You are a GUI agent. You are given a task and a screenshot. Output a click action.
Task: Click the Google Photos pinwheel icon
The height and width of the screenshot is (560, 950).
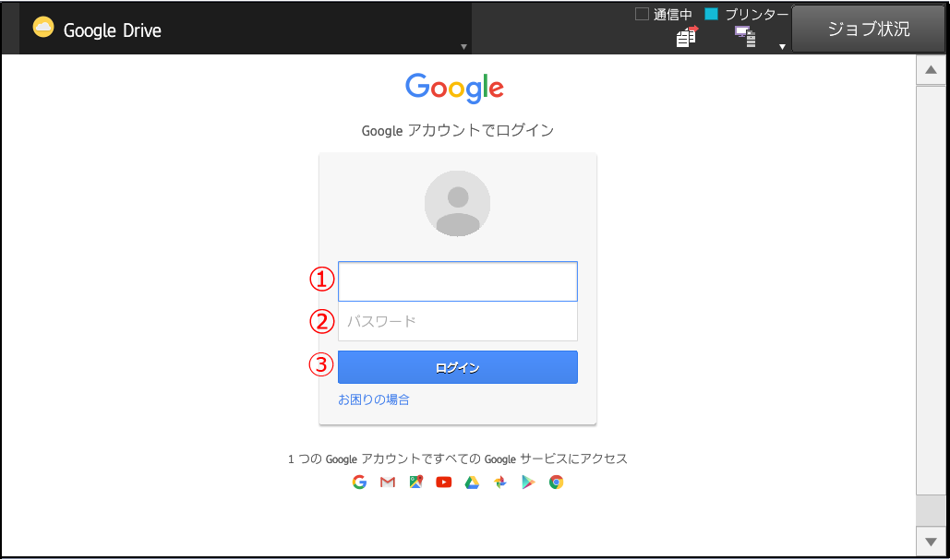coord(499,482)
